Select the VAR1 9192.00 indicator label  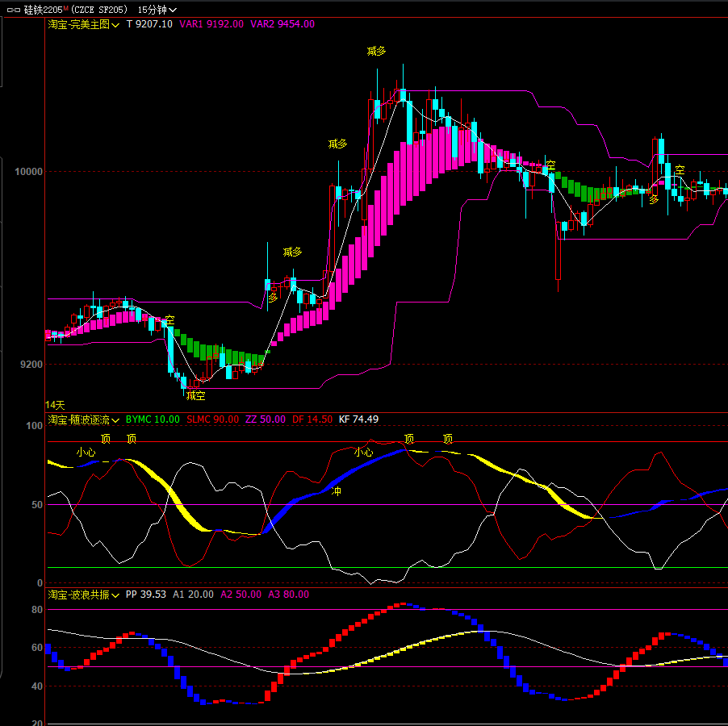coord(211,24)
